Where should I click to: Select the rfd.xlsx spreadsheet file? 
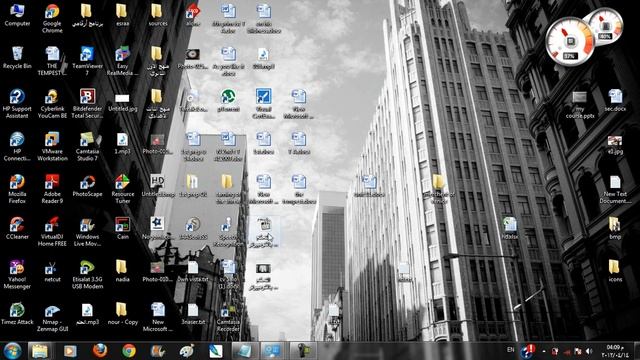509,228
